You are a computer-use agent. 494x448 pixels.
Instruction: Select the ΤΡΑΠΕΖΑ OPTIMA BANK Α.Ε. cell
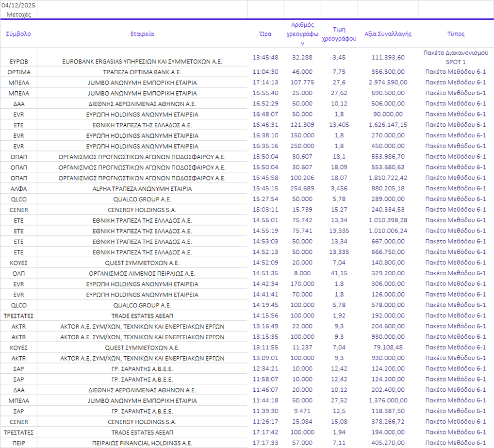142,72
